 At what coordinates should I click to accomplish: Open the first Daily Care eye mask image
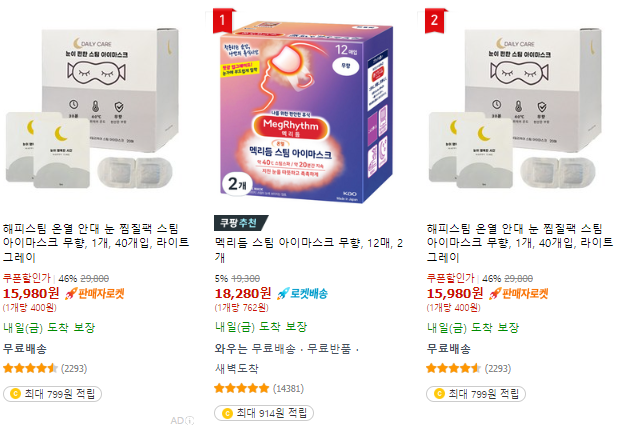tap(92, 108)
